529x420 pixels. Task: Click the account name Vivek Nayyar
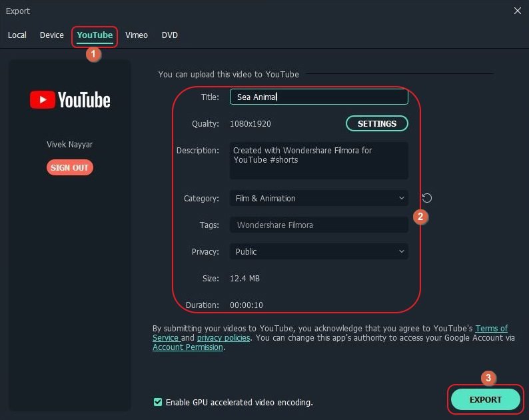[69, 145]
